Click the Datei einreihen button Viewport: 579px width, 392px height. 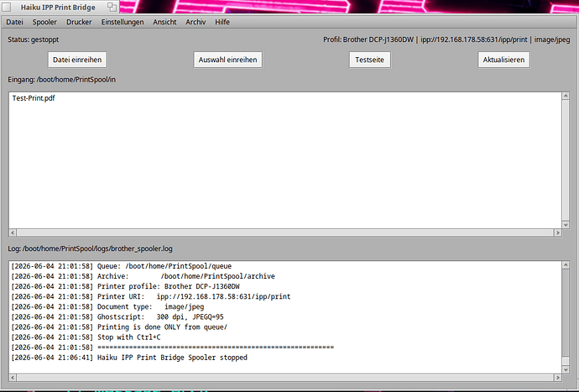coord(77,60)
